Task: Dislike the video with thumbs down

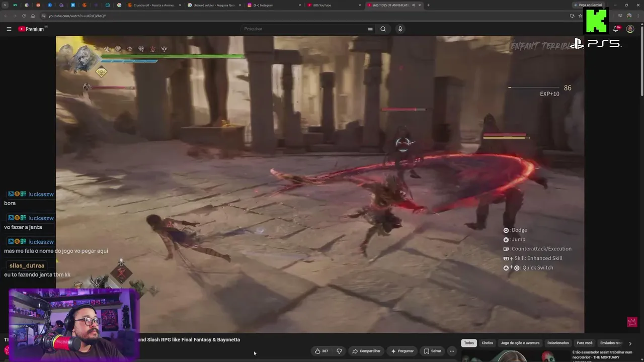Action: [339, 351]
